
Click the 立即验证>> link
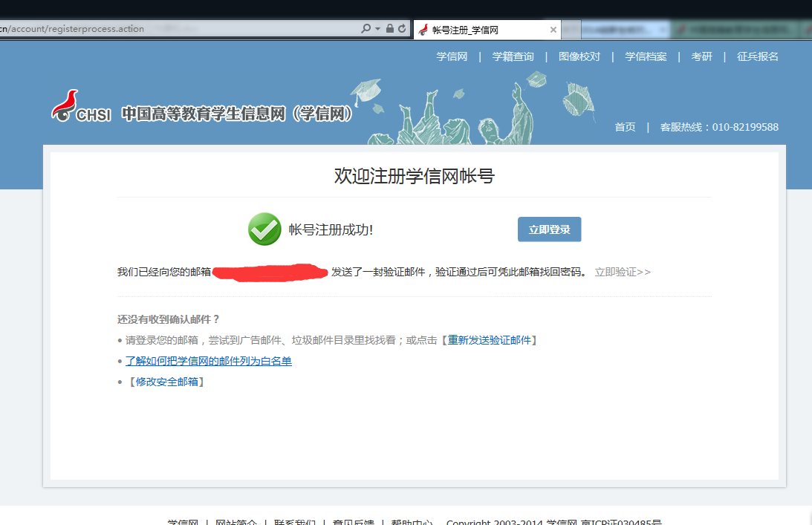[x=623, y=272]
